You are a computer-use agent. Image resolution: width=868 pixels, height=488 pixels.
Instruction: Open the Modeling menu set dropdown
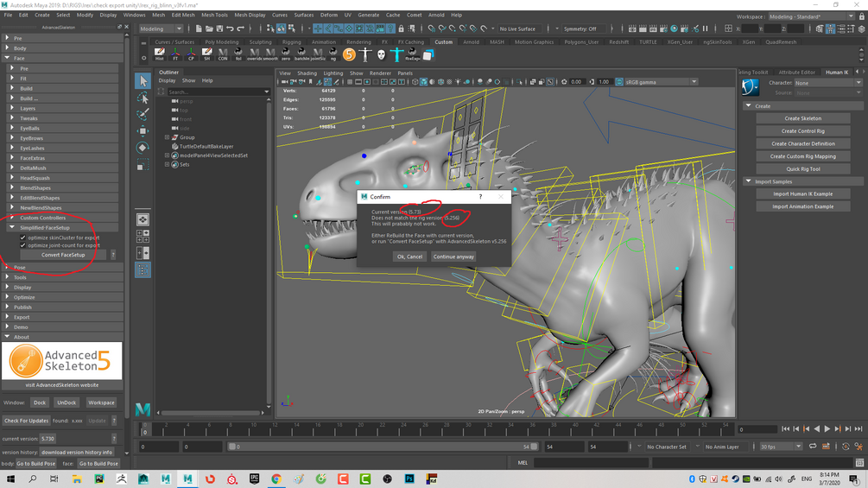point(161,29)
